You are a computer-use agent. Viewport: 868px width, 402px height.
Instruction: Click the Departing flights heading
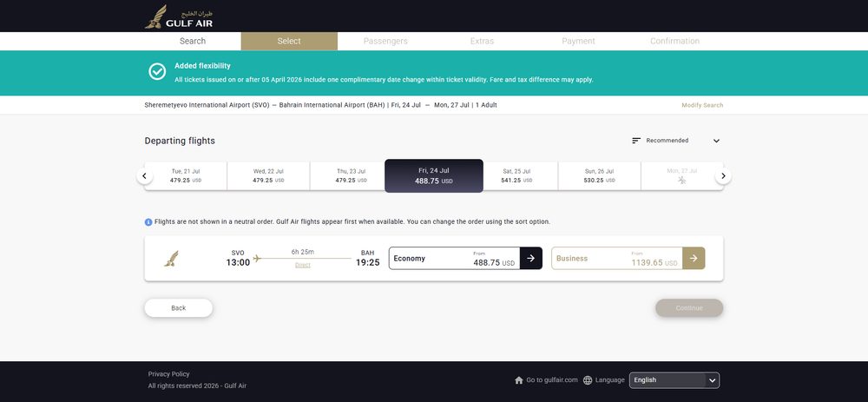pyautogui.click(x=180, y=141)
